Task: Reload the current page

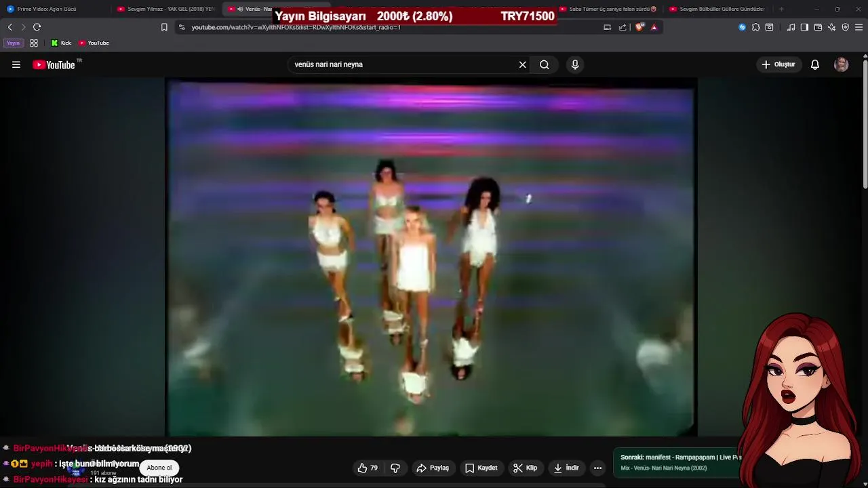Action: click(x=37, y=27)
